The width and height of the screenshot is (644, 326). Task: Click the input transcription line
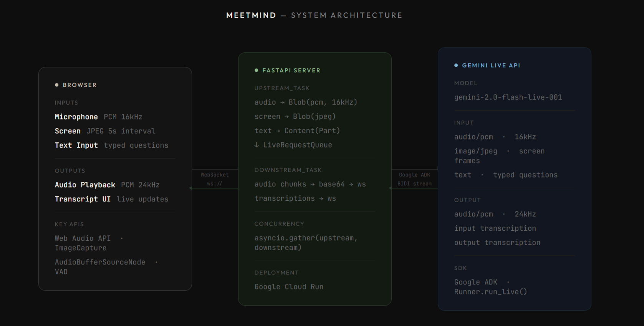[x=495, y=228]
